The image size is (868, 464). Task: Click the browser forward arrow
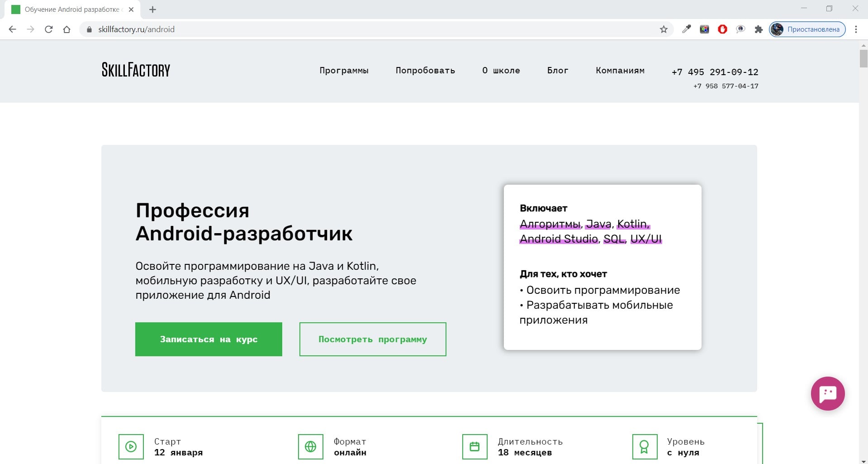click(30, 29)
